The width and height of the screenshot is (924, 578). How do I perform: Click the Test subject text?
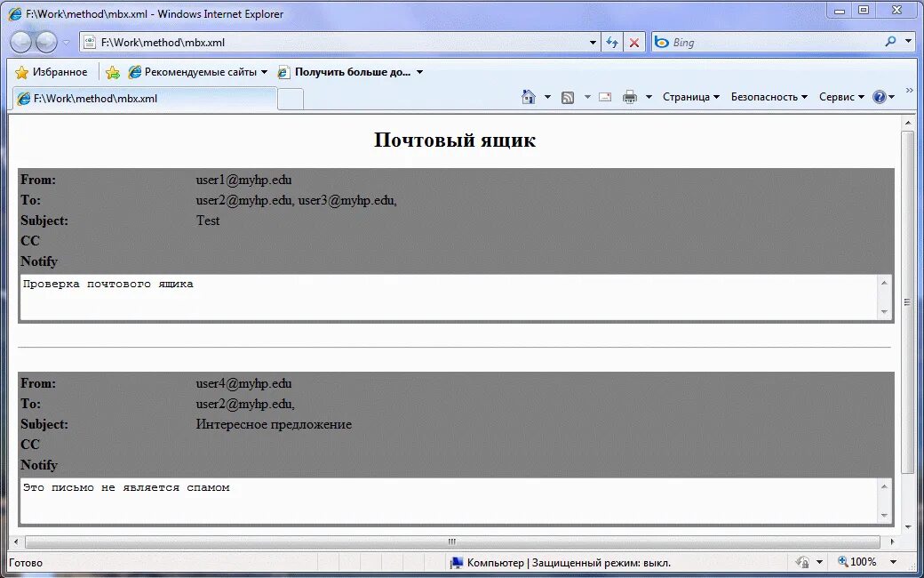click(x=208, y=221)
